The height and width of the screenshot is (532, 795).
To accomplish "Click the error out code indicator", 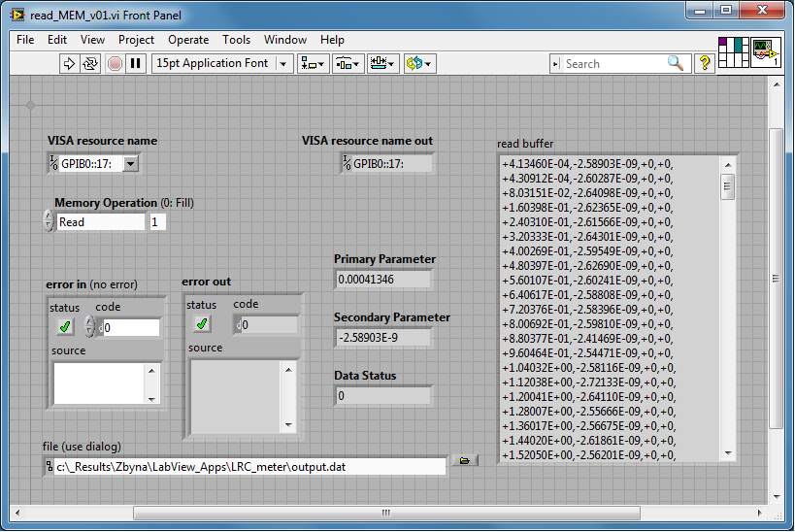I will pyautogui.click(x=267, y=324).
